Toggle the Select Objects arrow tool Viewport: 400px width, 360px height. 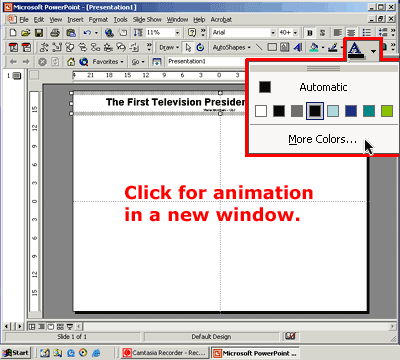coord(188,47)
